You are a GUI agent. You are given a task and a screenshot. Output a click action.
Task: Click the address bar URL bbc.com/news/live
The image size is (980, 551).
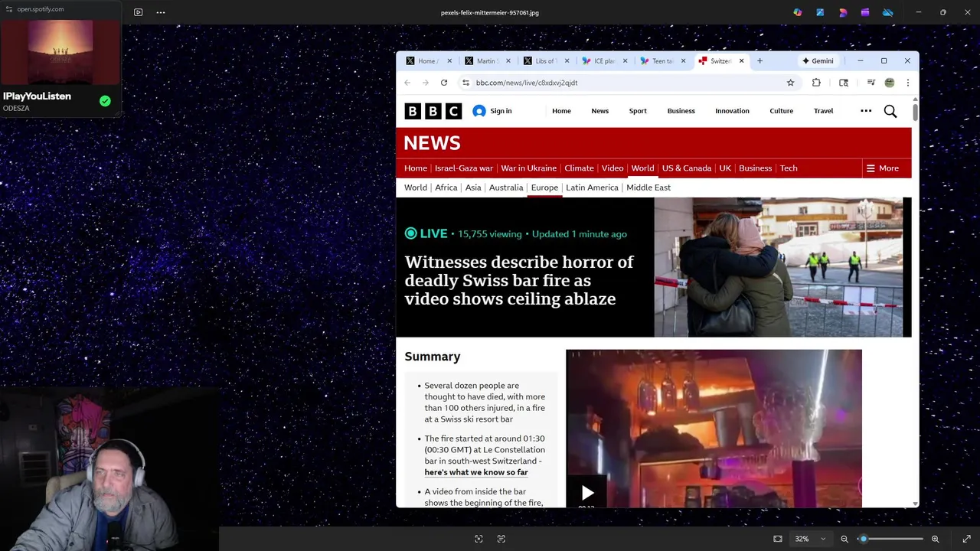pyautogui.click(x=527, y=83)
